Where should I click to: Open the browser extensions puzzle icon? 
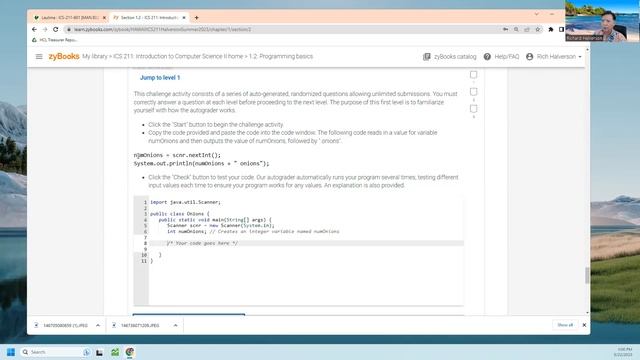pyautogui.click(x=551, y=29)
